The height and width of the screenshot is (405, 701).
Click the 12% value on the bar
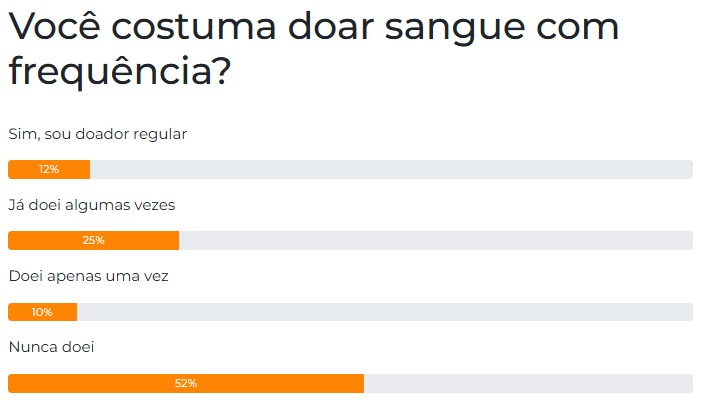(49, 169)
